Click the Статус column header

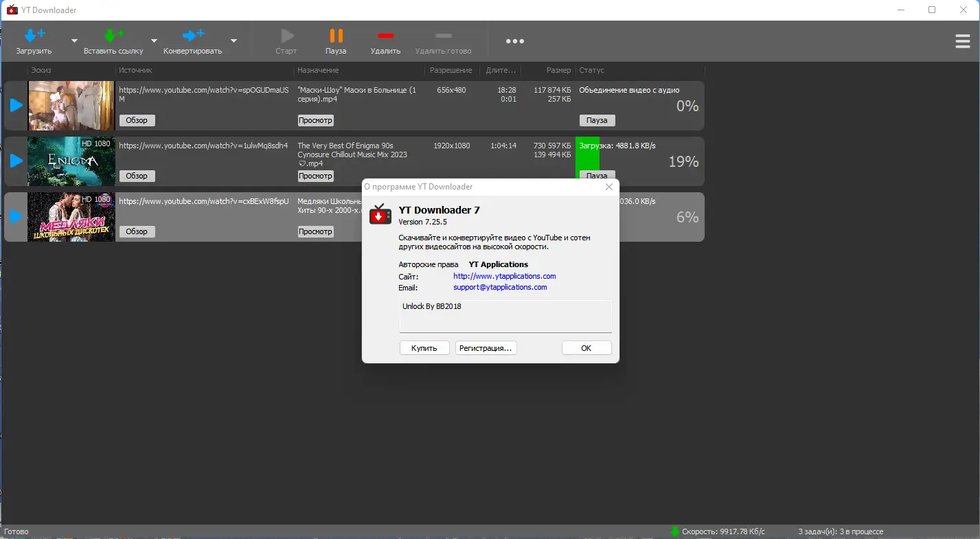click(592, 70)
